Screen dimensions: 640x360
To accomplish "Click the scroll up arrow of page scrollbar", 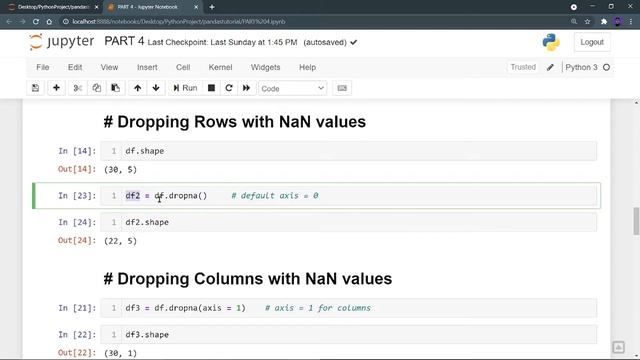I will [x=636, y=102].
